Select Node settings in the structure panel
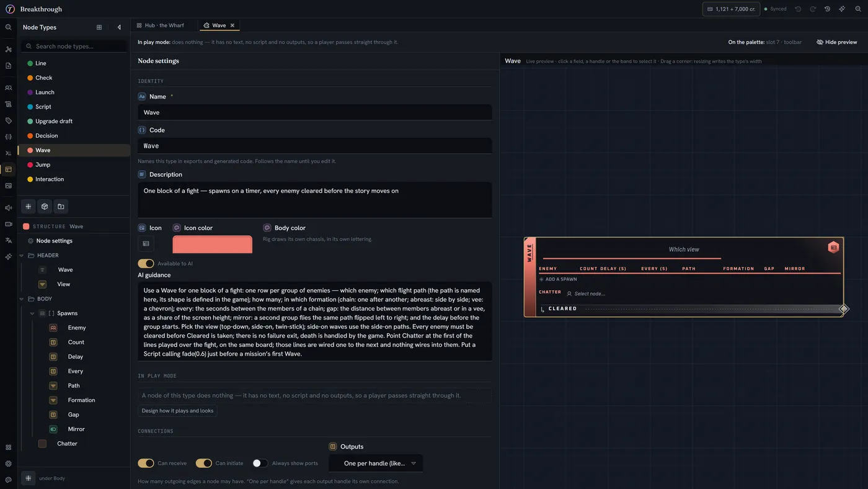Image resolution: width=868 pixels, height=489 pixels. click(54, 241)
